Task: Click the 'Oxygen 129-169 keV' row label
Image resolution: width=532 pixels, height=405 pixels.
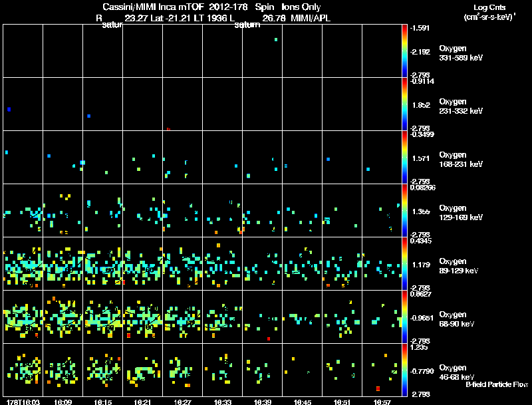Action: pyautogui.click(x=461, y=213)
